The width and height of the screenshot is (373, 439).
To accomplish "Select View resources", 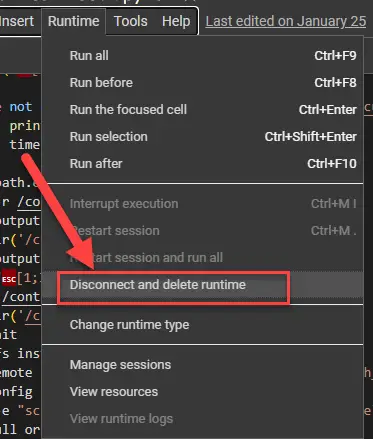I will click(x=202, y=392).
